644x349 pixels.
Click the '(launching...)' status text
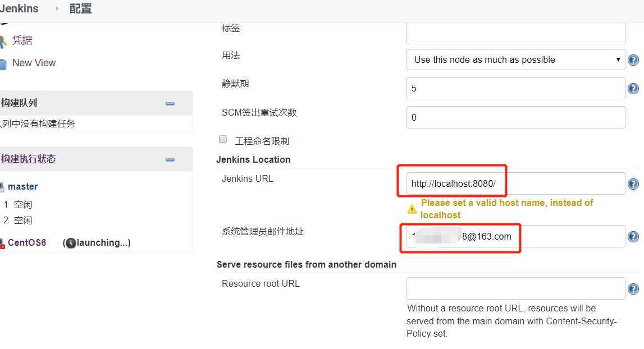[x=97, y=242]
